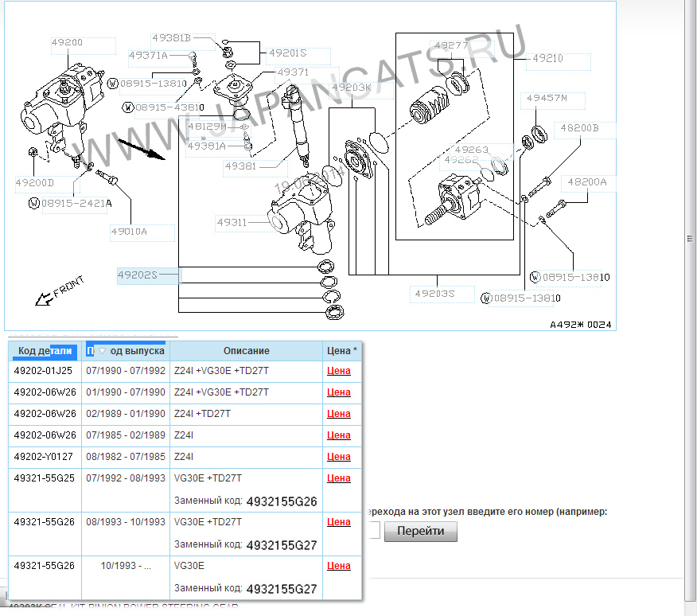697x616 pixels.
Task: Open the Цена link for the 01/1990 - 07/1990 row
Action: (339, 392)
